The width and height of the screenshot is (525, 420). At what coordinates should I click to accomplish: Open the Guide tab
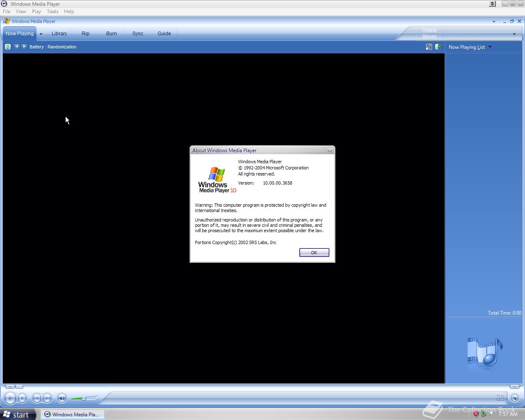(x=164, y=34)
